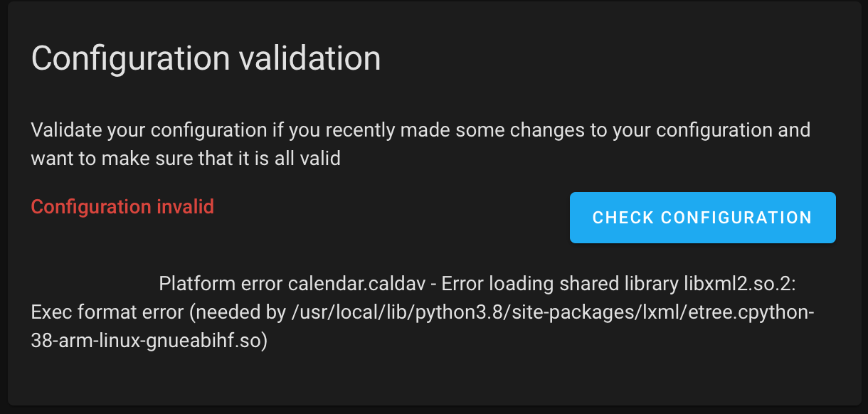Click the validation description paragraph
The height and width of the screenshot is (414, 868).
420,144
